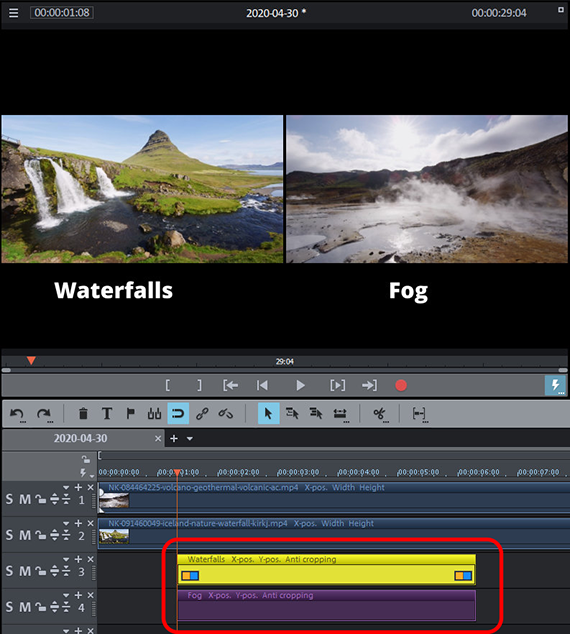Open the lightning options above the track headers
Viewport: 570px width, 634px height.
pos(85,473)
